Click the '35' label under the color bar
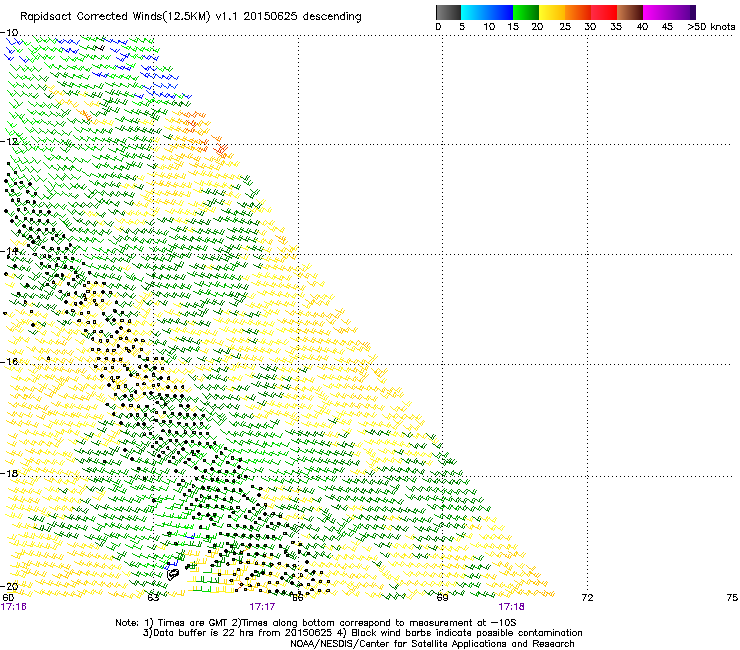 click(x=616, y=27)
